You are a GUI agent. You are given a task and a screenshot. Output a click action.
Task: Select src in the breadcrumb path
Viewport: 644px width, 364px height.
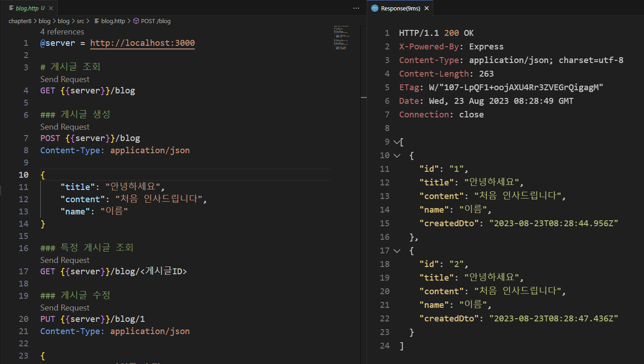(x=81, y=21)
